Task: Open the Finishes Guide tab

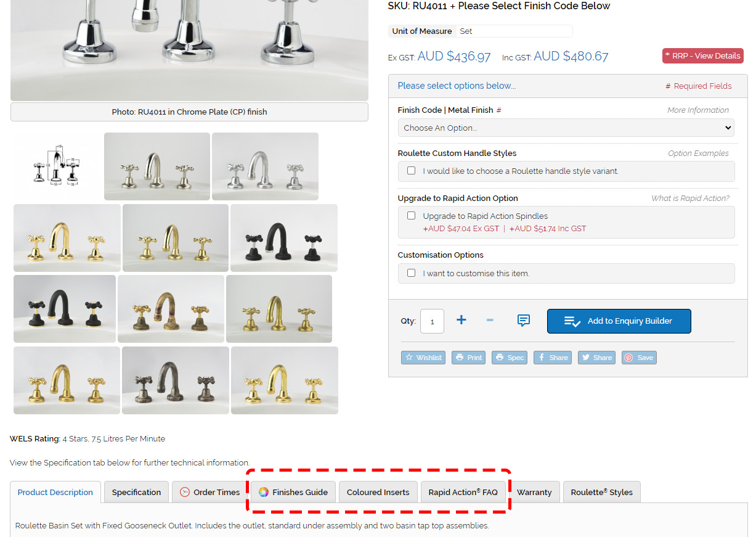Action: (x=293, y=492)
